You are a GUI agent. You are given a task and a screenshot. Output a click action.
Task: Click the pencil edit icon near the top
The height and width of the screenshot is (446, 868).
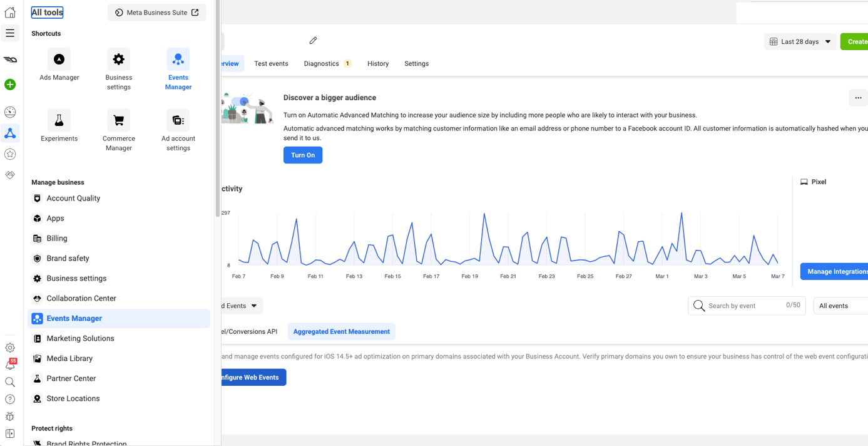[313, 40]
